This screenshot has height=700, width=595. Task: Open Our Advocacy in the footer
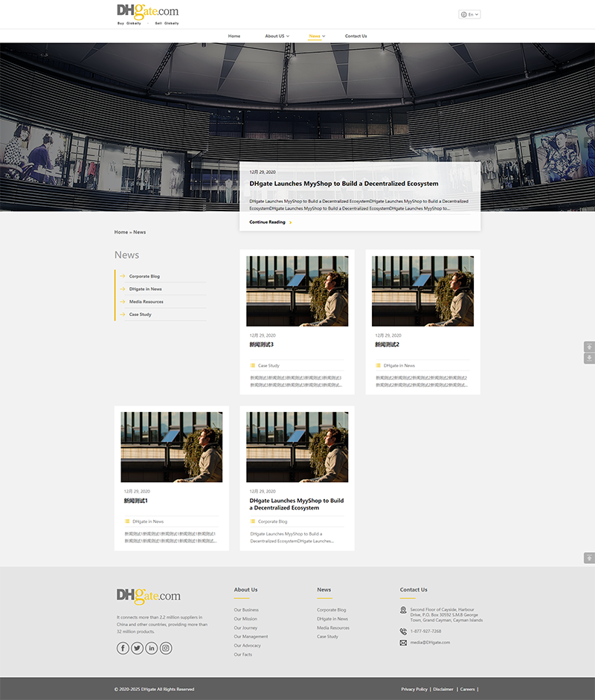[247, 646]
